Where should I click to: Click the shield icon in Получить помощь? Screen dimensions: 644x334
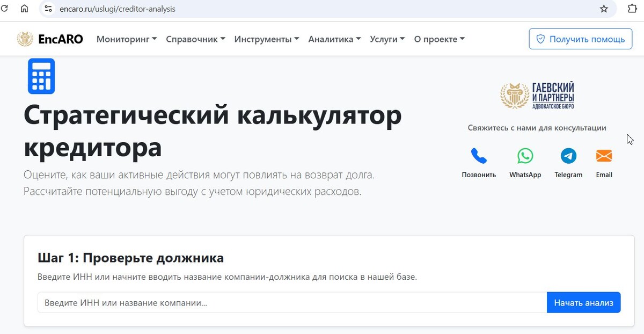pyautogui.click(x=541, y=38)
